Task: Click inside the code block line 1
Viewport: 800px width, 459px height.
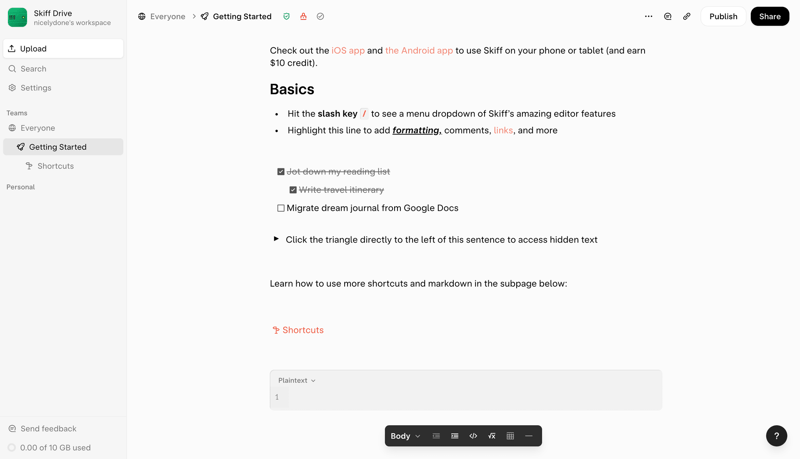Action: 474,397
